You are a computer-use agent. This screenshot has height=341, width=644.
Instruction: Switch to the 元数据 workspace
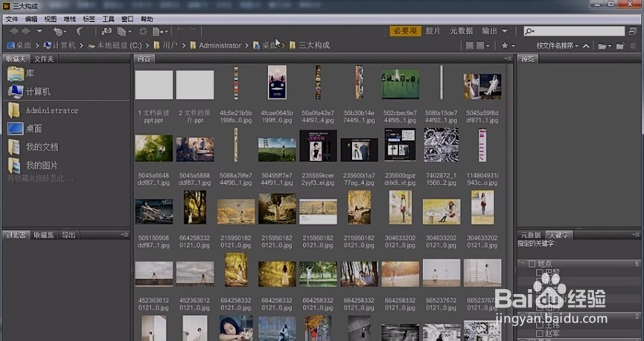(x=462, y=31)
